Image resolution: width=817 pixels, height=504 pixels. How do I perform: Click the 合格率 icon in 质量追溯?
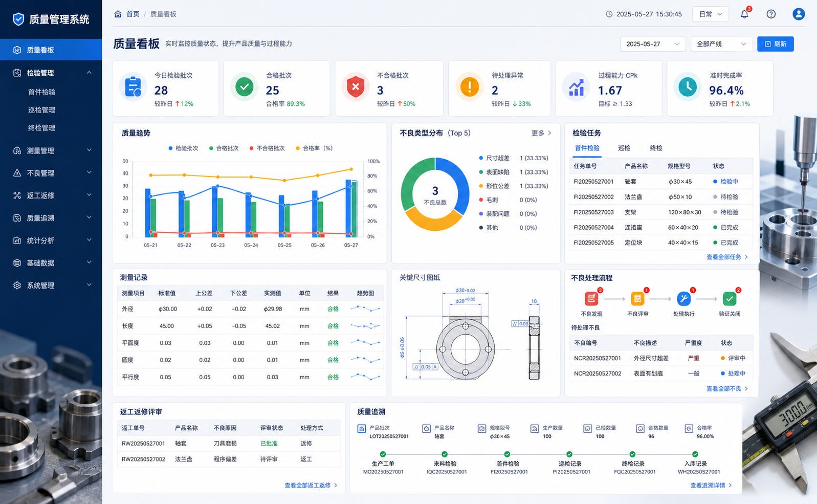point(689,428)
